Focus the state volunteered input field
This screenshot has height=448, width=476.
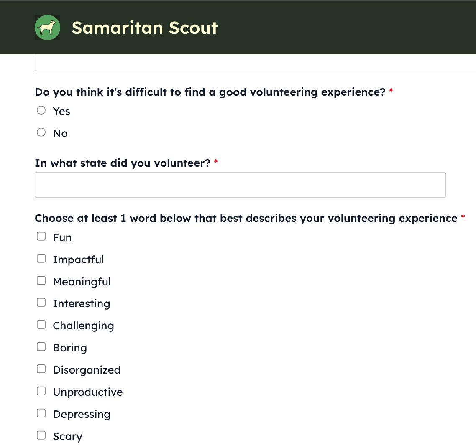tap(240, 185)
